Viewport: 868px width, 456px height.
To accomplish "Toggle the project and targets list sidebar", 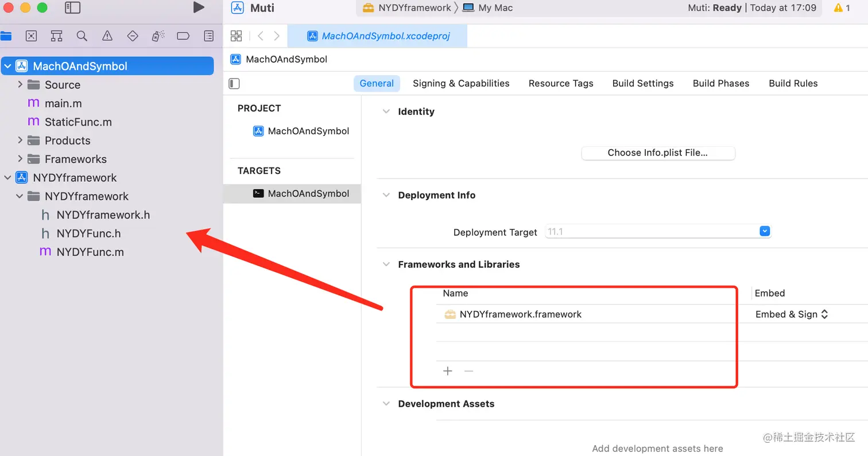I will (234, 84).
